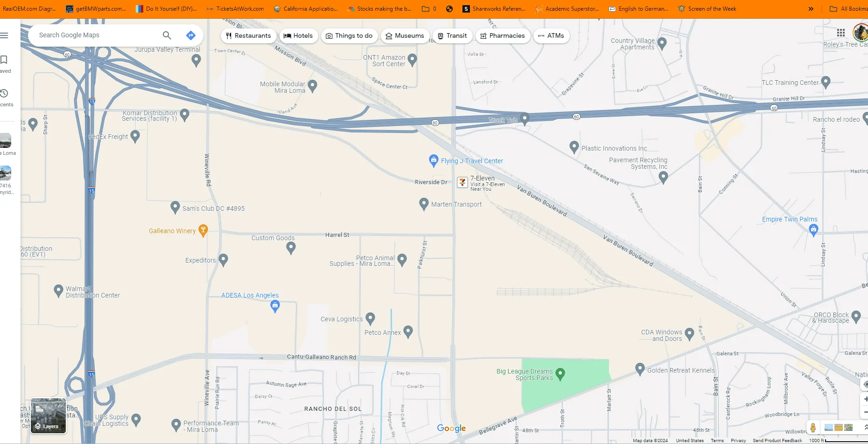Click the CDA Windows and Doors pin
This screenshot has height=444, width=868.
pos(690,333)
